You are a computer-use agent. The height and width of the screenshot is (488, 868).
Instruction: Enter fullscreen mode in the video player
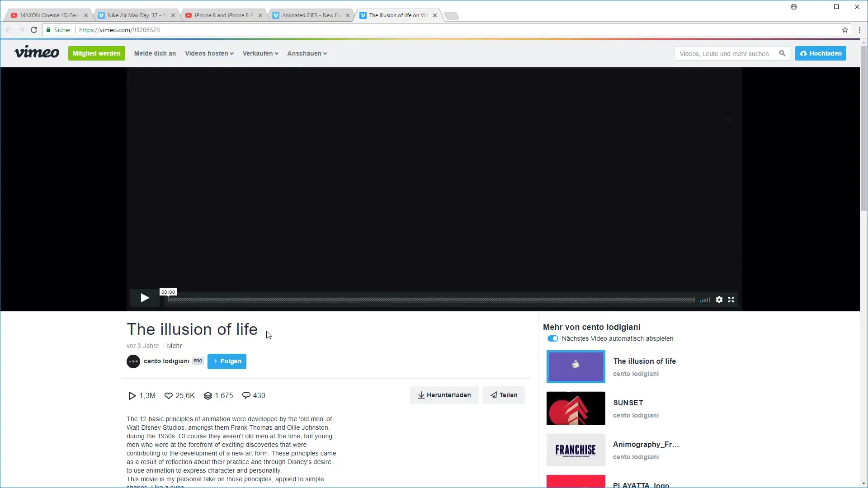731,300
